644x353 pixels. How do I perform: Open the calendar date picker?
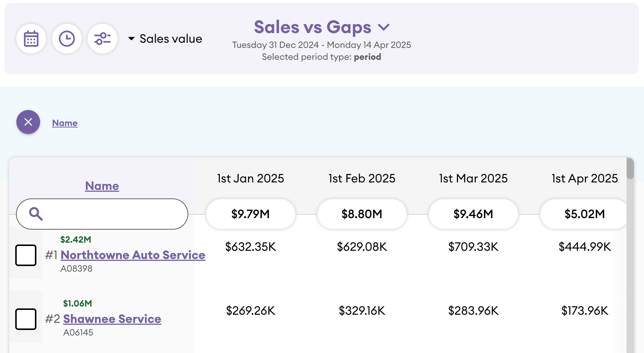31,39
